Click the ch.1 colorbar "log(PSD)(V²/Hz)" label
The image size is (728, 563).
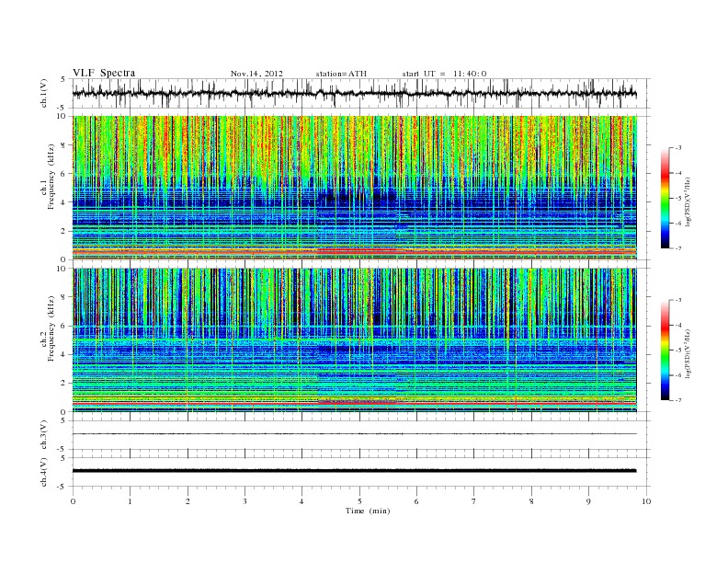[688, 201]
